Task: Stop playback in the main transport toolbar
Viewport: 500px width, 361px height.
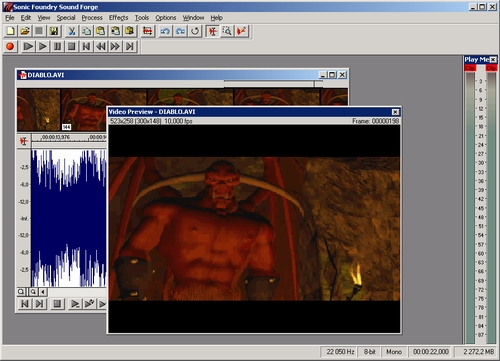Action: coord(72,46)
